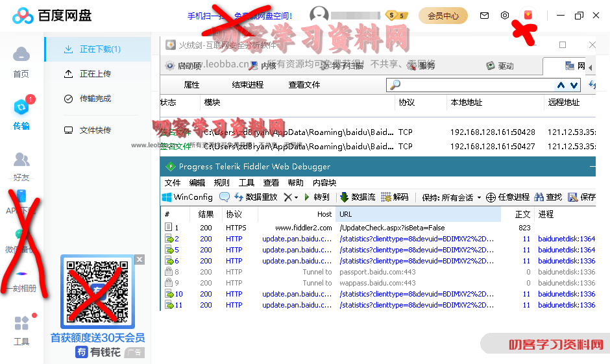Sort Fiddler sessions by Host column
This screenshot has width=610, height=364.
coord(296,214)
